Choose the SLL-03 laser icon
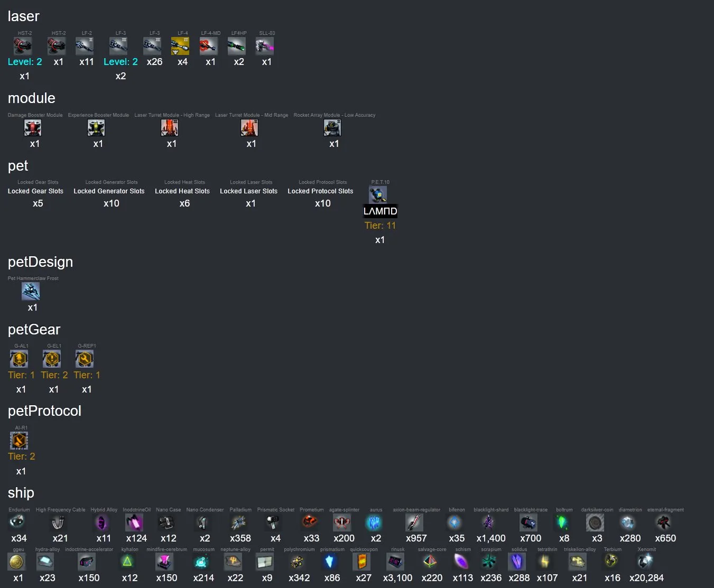The height and width of the screenshot is (588, 714). coord(265,46)
